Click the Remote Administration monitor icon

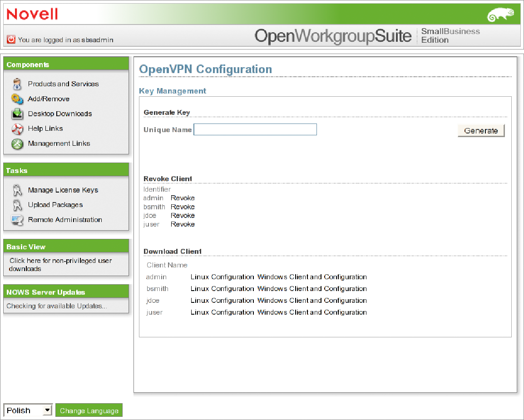(x=17, y=220)
